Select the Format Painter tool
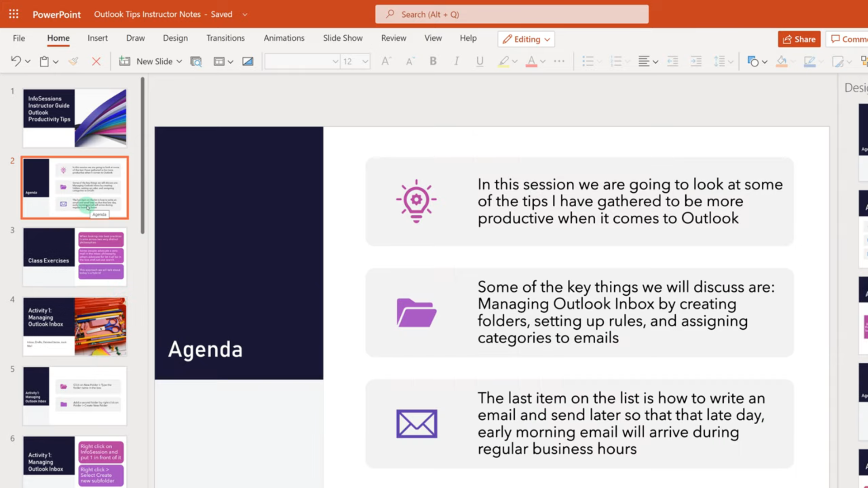Viewport: 868px width, 488px height. (x=73, y=61)
